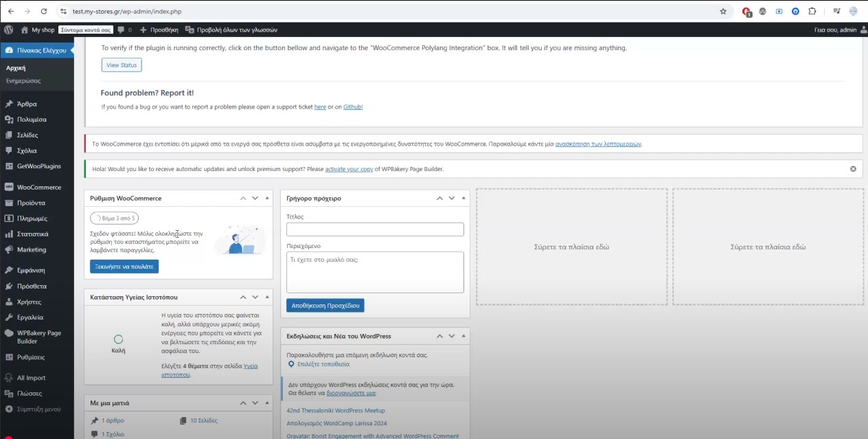The image size is (868, 439).
Task: Open WooCommerce sidebar icon
Action: 8,187
